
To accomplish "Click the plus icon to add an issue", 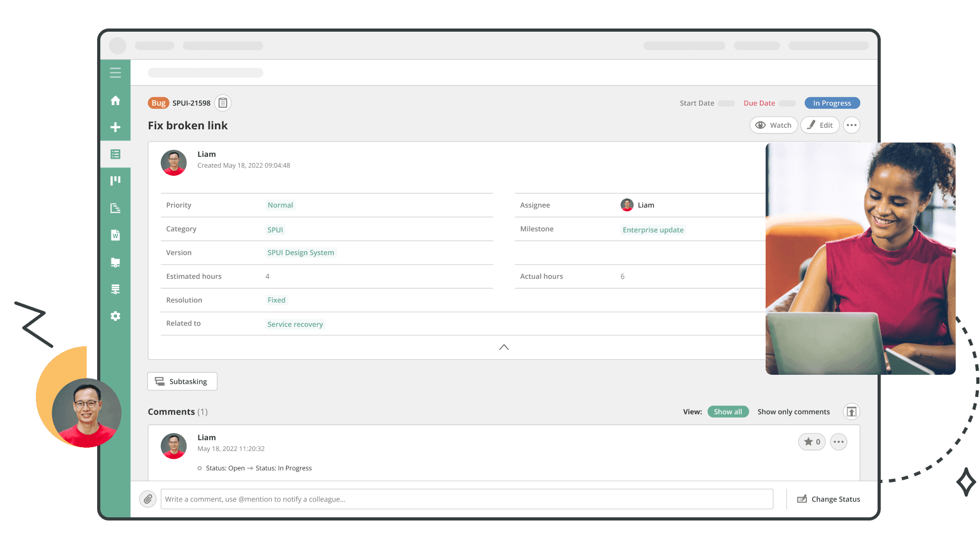I will click(x=115, y=127).
